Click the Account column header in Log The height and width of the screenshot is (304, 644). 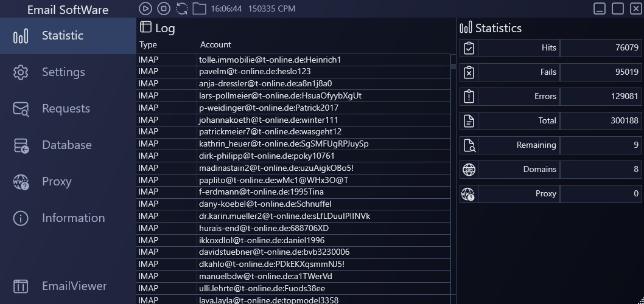click(x=215, y=45)
